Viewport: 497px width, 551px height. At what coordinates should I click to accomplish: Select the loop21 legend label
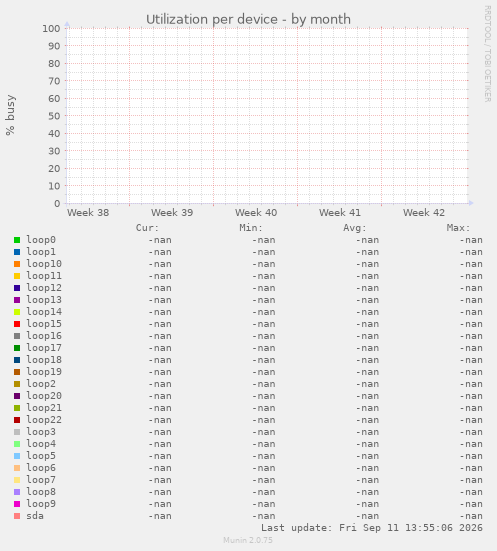coord(44,408)
